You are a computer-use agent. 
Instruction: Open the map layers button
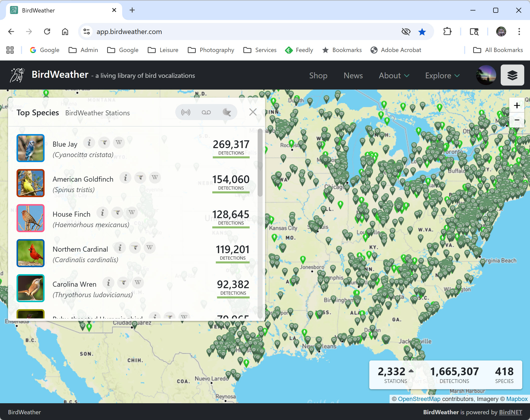click(512, 75)
